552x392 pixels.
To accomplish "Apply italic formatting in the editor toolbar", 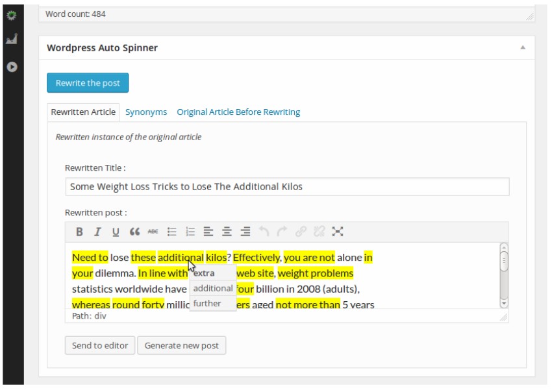I will click(97, 232).
